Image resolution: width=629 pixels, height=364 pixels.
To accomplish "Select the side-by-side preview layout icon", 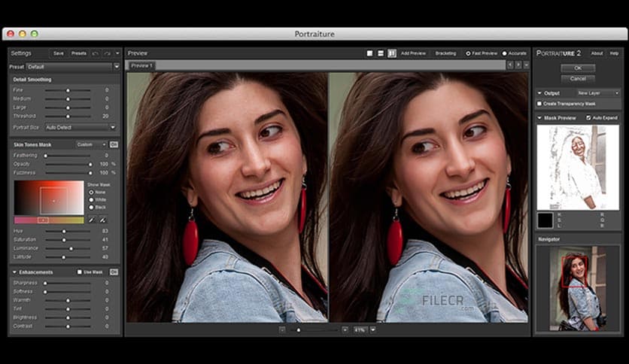I will tap(392, 53).
